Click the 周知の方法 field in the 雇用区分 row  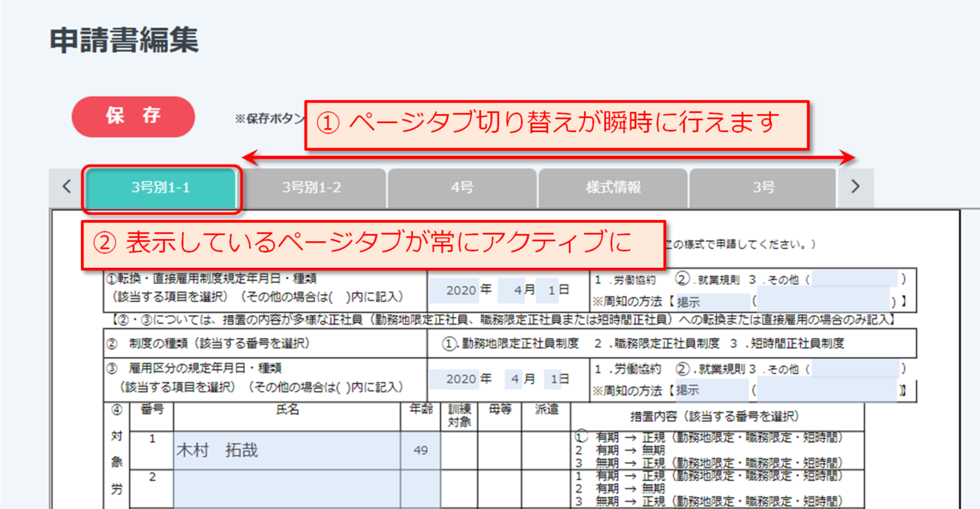711,389
